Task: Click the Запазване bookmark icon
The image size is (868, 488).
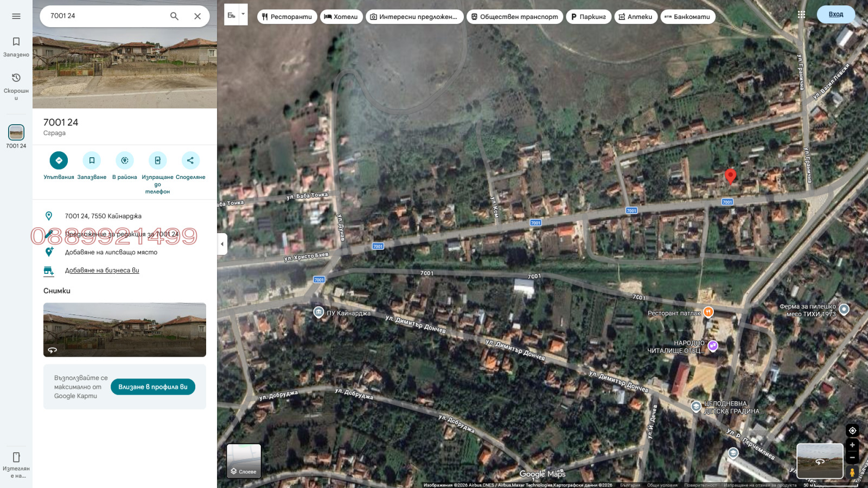Action: click(x=92, y=160)
